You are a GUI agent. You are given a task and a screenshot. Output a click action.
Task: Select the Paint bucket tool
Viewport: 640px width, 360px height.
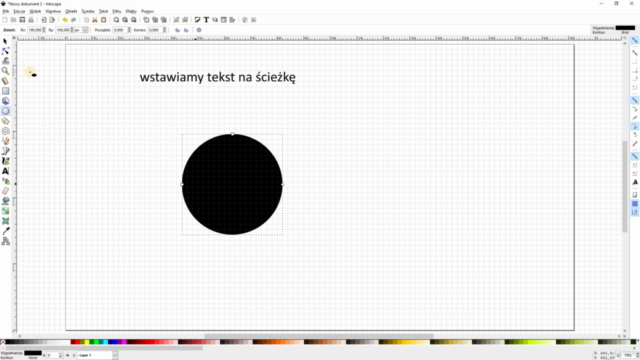5,201
